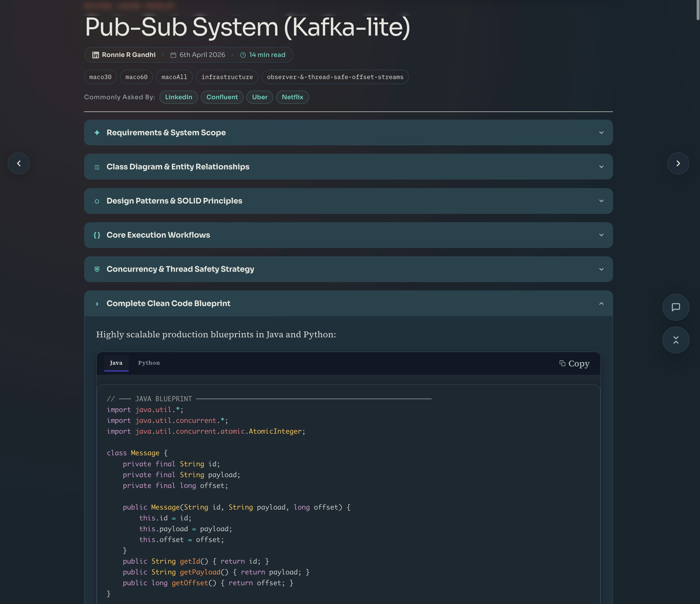Click the copy icon in the code block header
This screenshot has height=604, width=700.
562,363
